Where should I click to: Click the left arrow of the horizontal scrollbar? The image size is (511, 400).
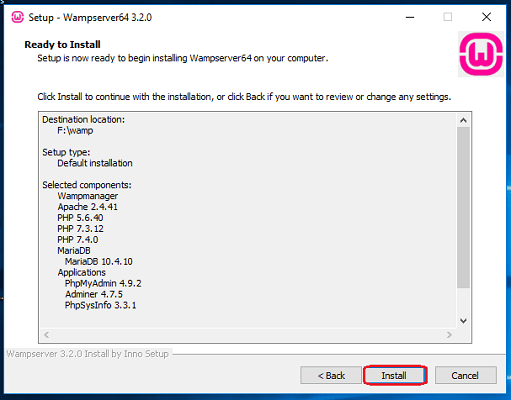pos(47,335)
